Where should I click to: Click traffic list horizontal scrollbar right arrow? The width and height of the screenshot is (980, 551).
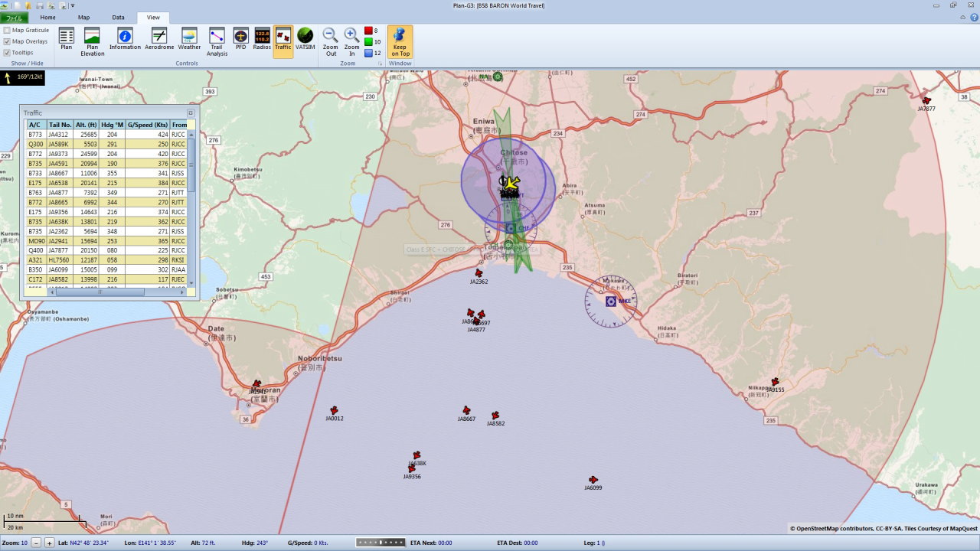point(183,292)
